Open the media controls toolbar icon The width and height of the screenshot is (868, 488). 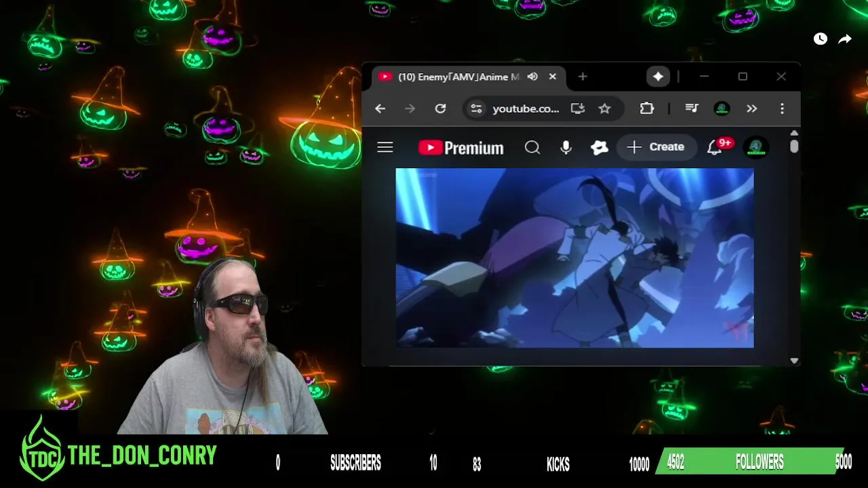tap(692, 108)
